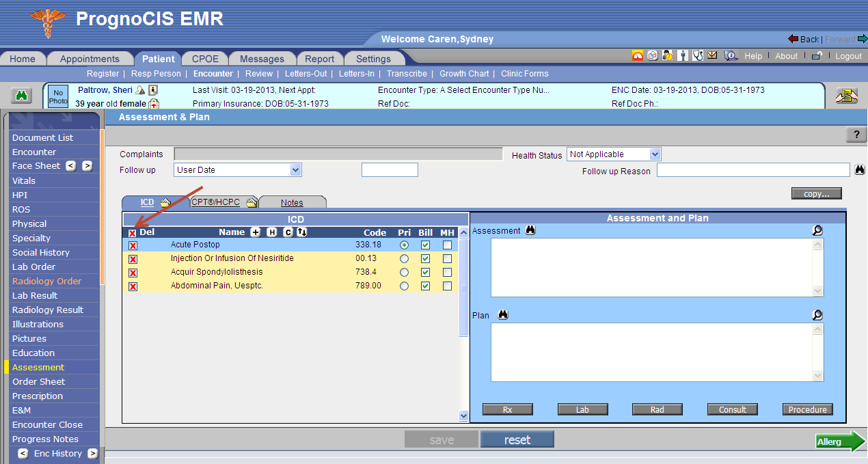Check MH box for Acute Postop
The height and width of the screenshot is (464, 868).
tap(447, 245)
